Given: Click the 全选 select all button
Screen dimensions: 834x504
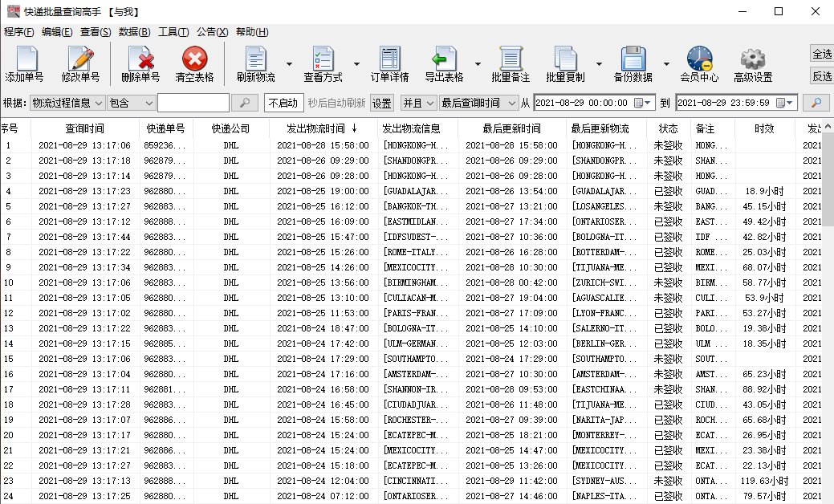Looking at the screenshot, I should [822, 54].
